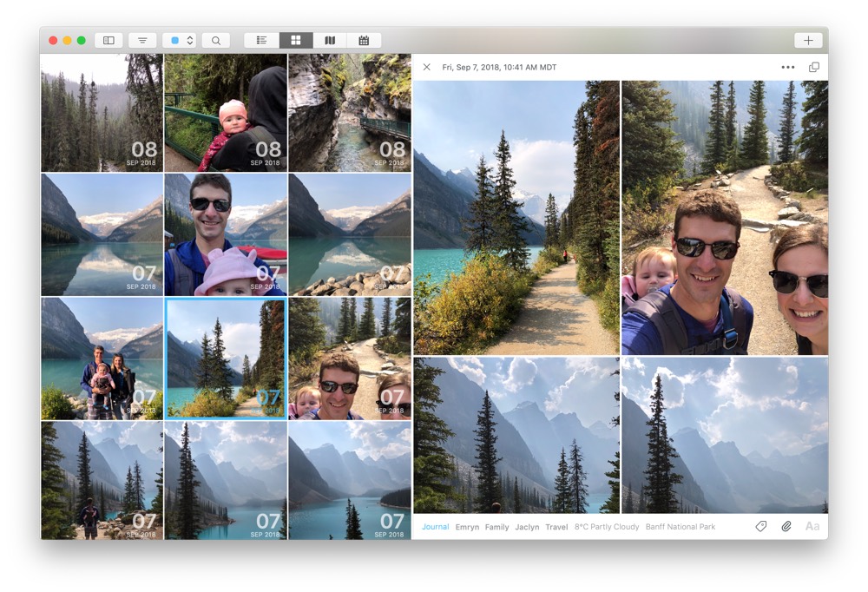
Task: Switch to map view
Action: pyautogui.click(x=330, y=41)
